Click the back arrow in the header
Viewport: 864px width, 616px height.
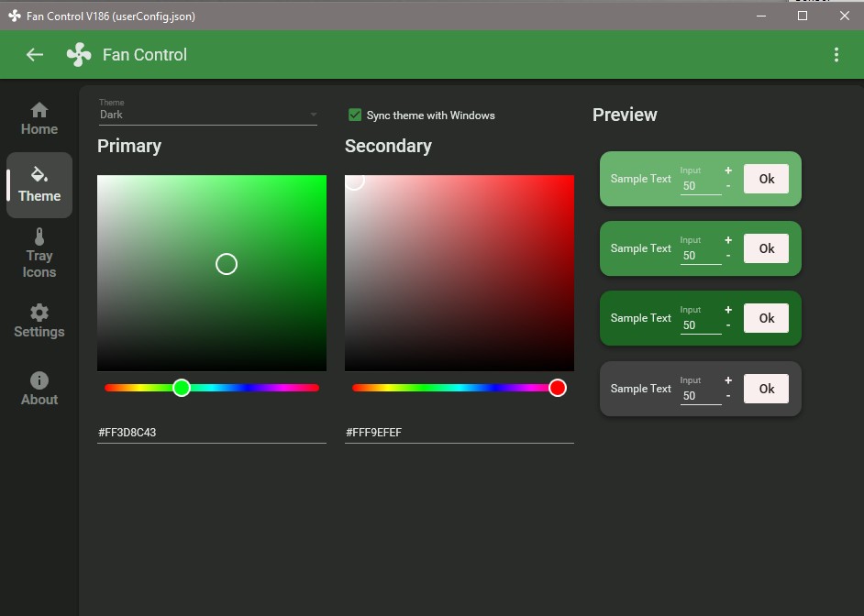[x=35, y=54]
